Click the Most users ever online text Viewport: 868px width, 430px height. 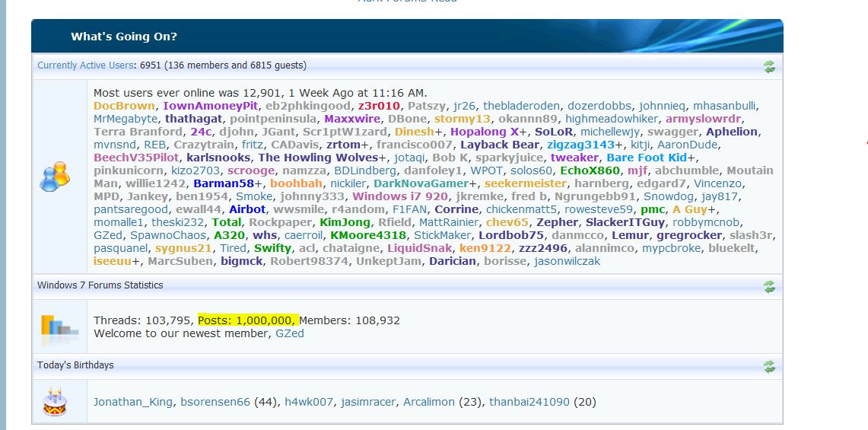260,93
